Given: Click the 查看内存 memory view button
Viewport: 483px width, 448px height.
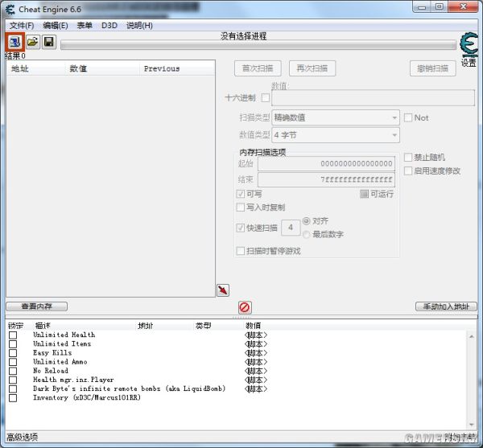Looking at the screenshot, I should [x=37, y=306].
